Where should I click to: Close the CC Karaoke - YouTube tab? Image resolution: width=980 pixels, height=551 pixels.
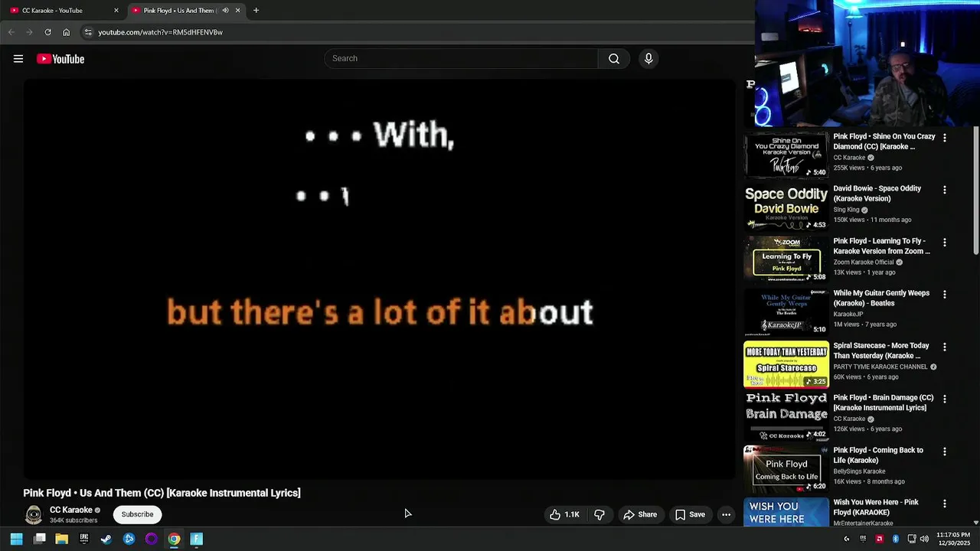(x=116, y=11)
